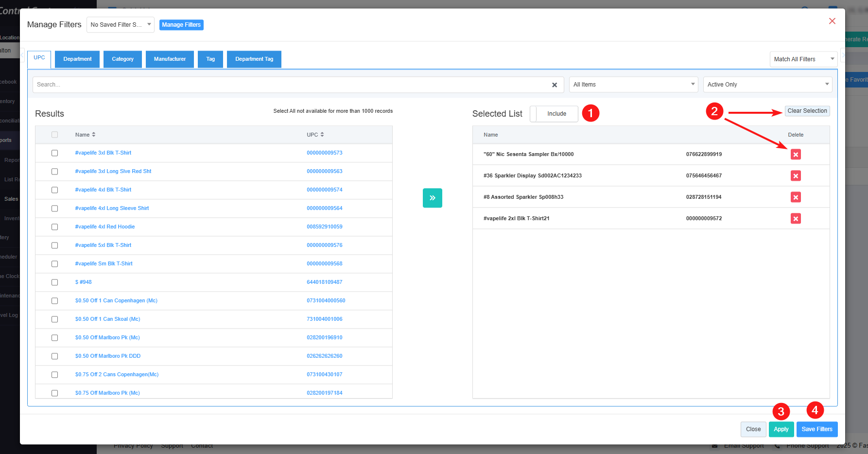868x454 pixels.
Task: Clear the search box with X icon
Action: click(x=554, y=85)
